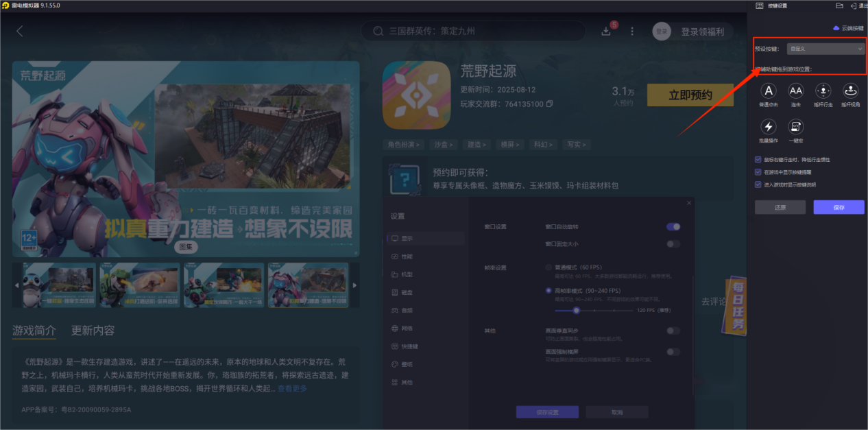
Task: Open the 一键宏 macro icon
Action: point(796,128)
